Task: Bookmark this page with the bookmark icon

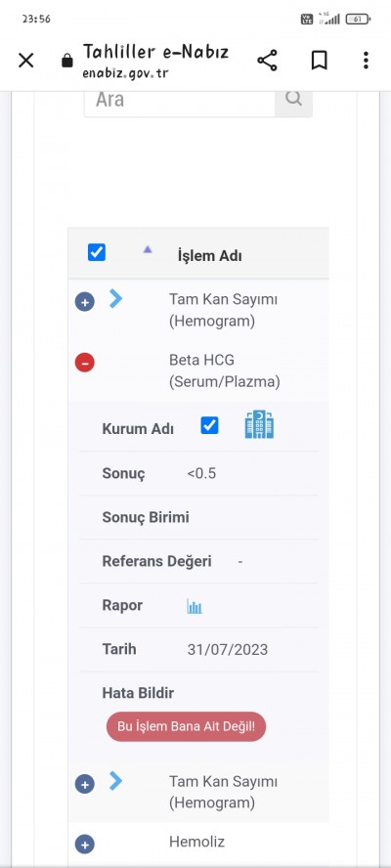Action: coord(319,61)
